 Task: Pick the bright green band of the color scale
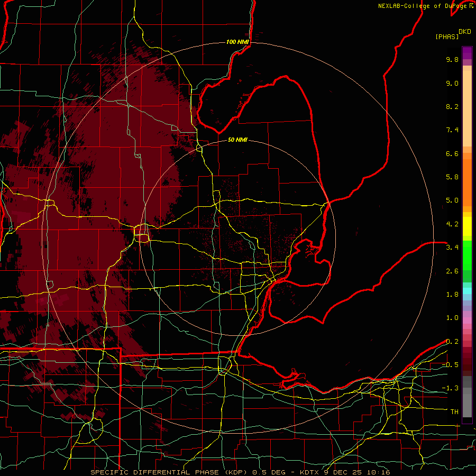[467, 256]
